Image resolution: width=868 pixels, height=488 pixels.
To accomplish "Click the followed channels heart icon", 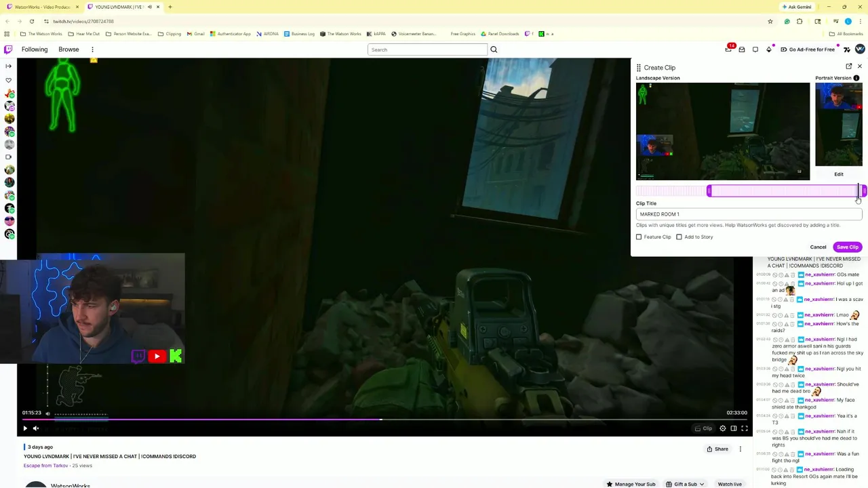I will pyautogui.click(x=8, y=80).
